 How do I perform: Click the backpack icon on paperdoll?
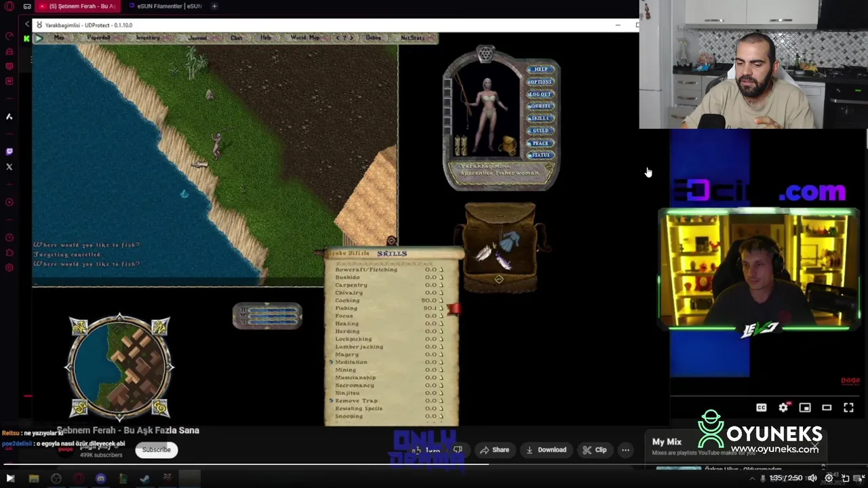tap(508, 145)
